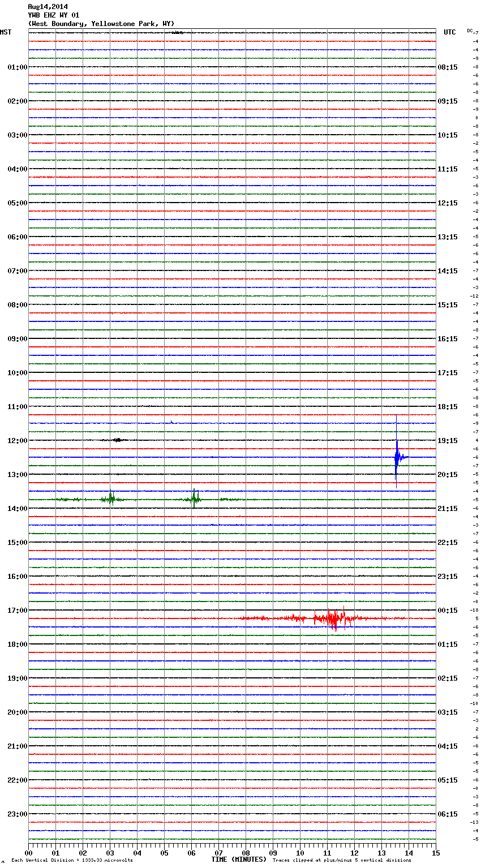
Task: Click the "12:15" UTC time label
Action: pyautogui.click(x=448, y=203)
